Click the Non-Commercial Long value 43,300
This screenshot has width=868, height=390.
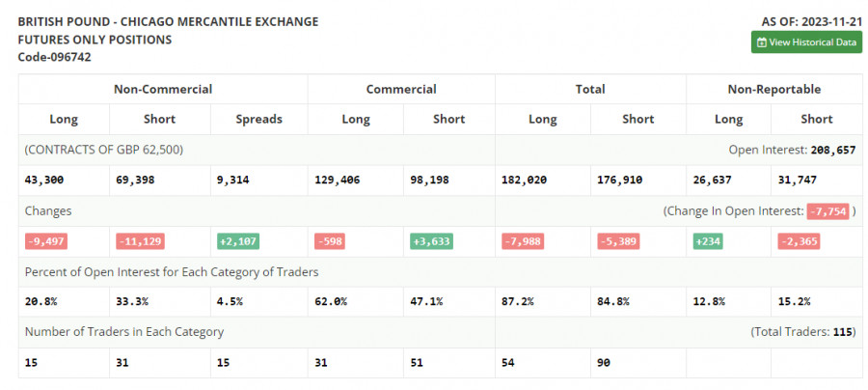45,180
